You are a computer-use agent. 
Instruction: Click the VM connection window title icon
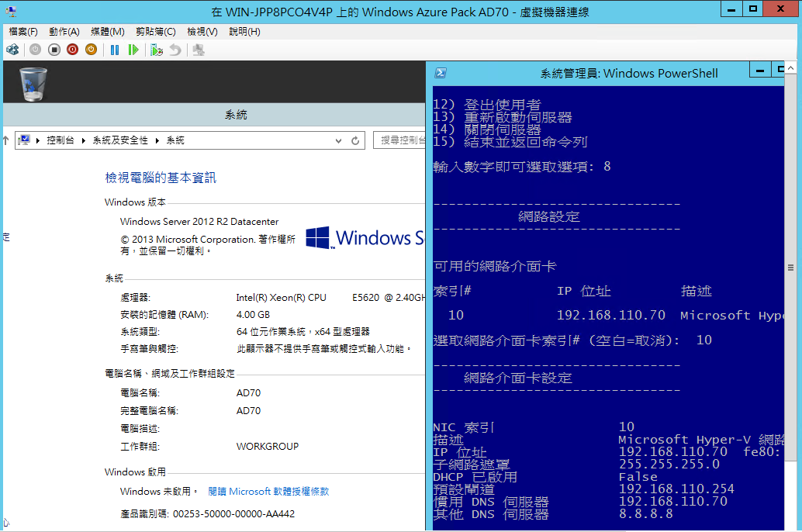12,12
